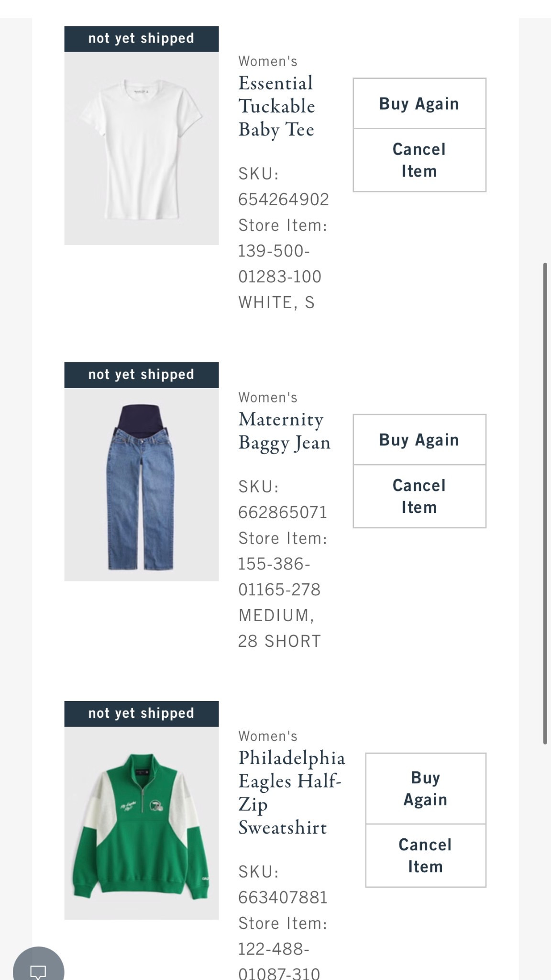Select the SKU 654264902 text

click(283, 200)
